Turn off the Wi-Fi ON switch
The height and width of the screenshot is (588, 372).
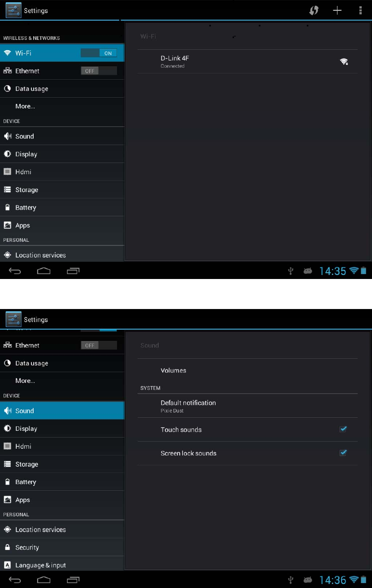[x=99, y=53]
